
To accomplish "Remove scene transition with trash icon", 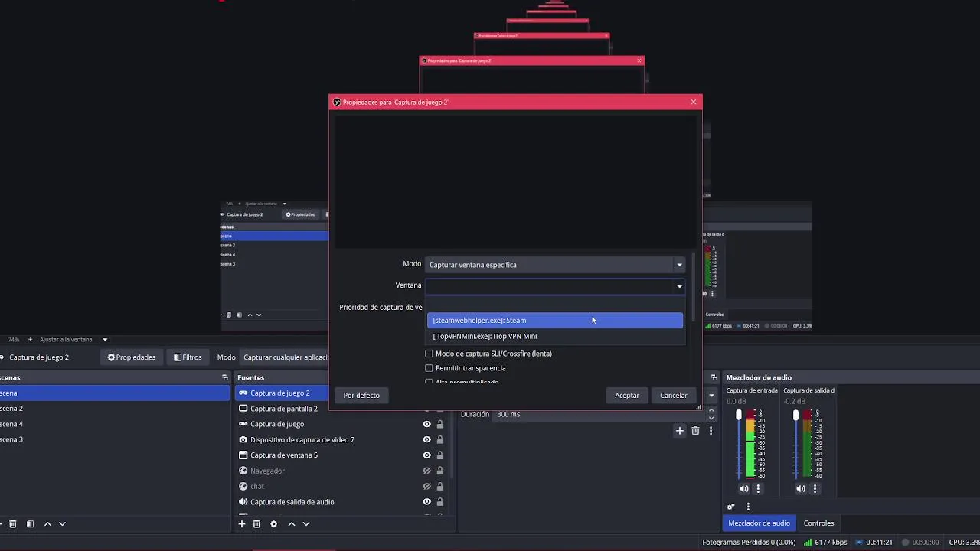I will (x=695, y=431).
